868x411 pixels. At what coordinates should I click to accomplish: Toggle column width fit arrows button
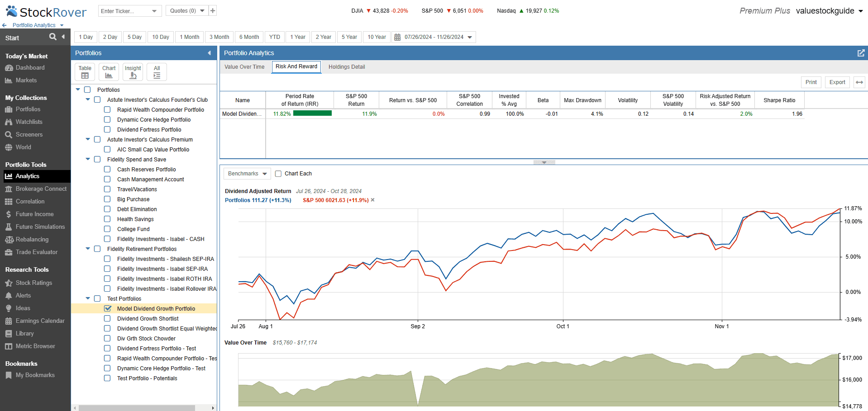pos(859,82)
